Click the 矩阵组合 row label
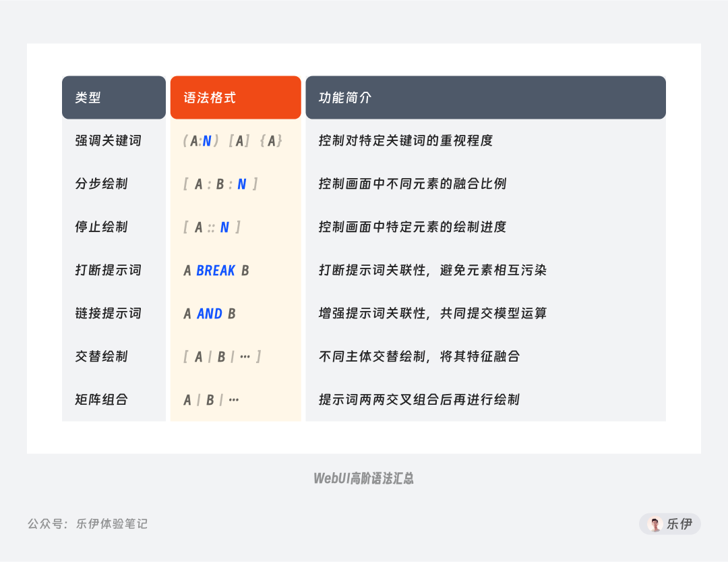The width and height of the screenshot is (728, 562). point(101,399)
